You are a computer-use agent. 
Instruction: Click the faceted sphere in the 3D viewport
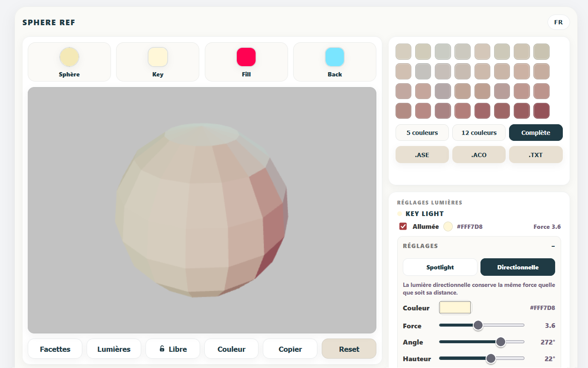click(x=202, y=210)
